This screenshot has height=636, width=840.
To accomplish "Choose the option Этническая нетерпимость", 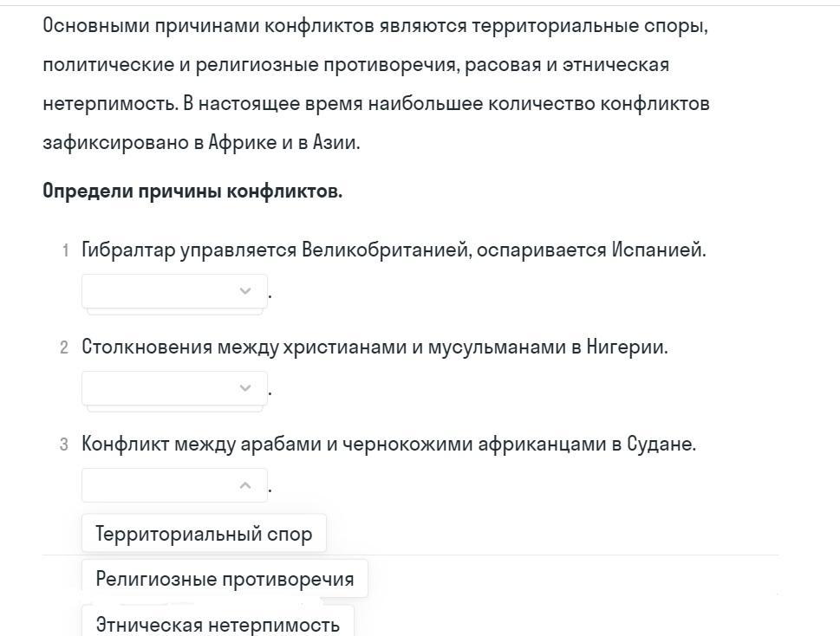I will click(x=218, y=624).
